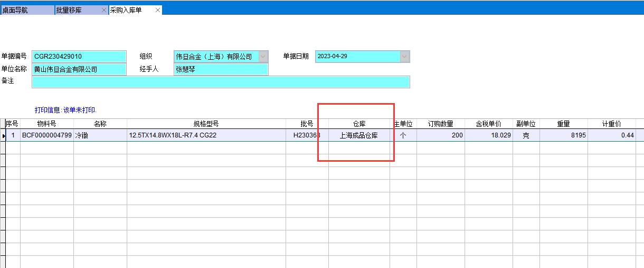The image size is (644, 268).
Task: Click the 计重价 cell showing 0.44
Action: click(x=612, y=135)
